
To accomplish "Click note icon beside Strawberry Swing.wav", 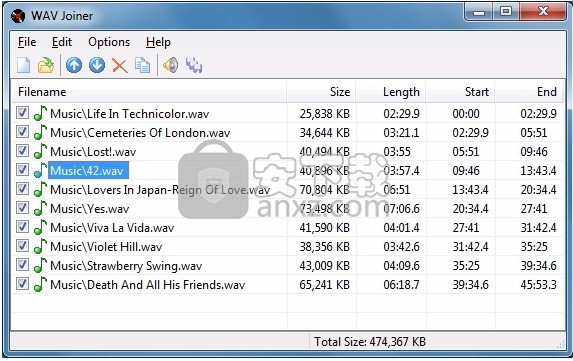I will click(40, 265).
